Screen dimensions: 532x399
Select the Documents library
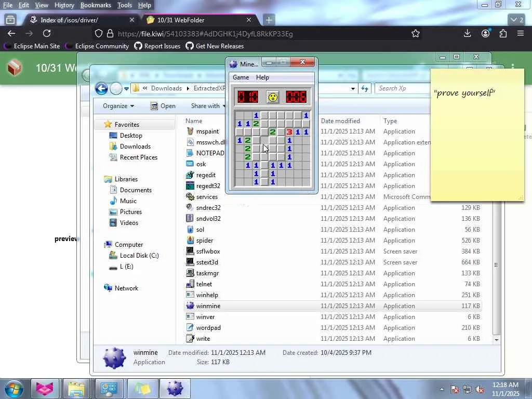click(136, 190)
